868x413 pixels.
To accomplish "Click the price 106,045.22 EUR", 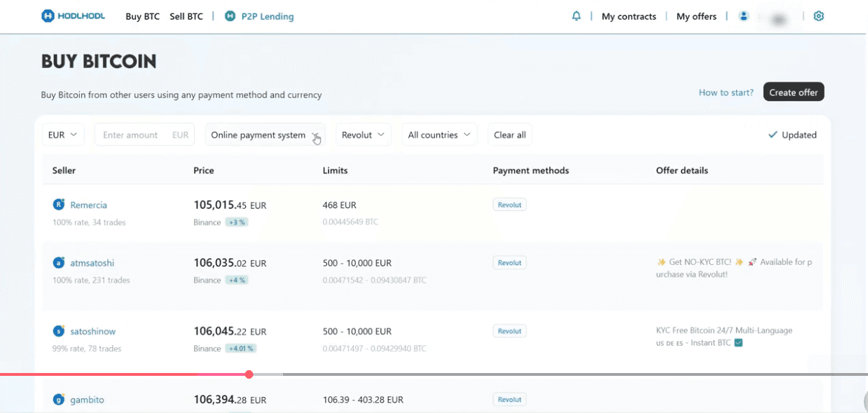I will tap(230, 331).
